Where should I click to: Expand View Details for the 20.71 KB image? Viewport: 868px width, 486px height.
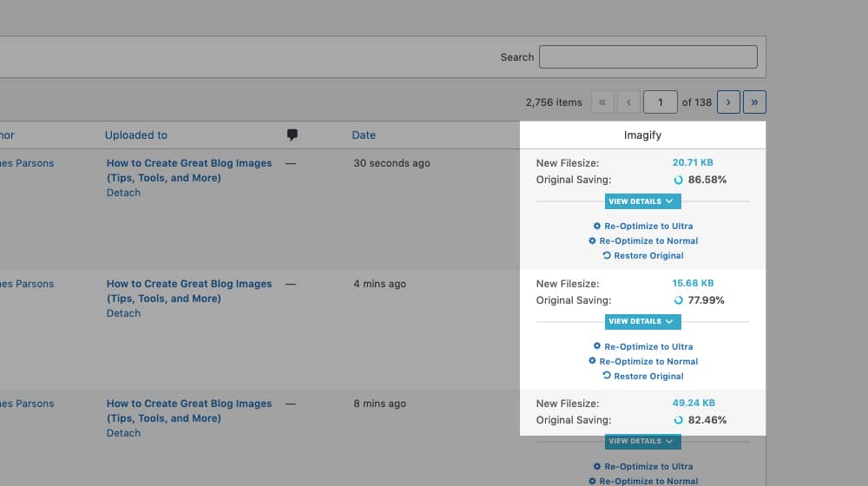pos(642,201)
